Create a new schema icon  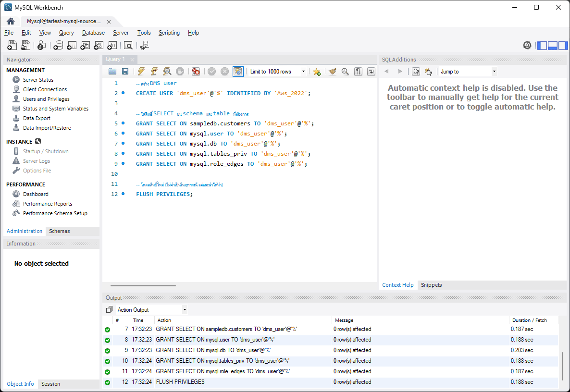[58, 45]
